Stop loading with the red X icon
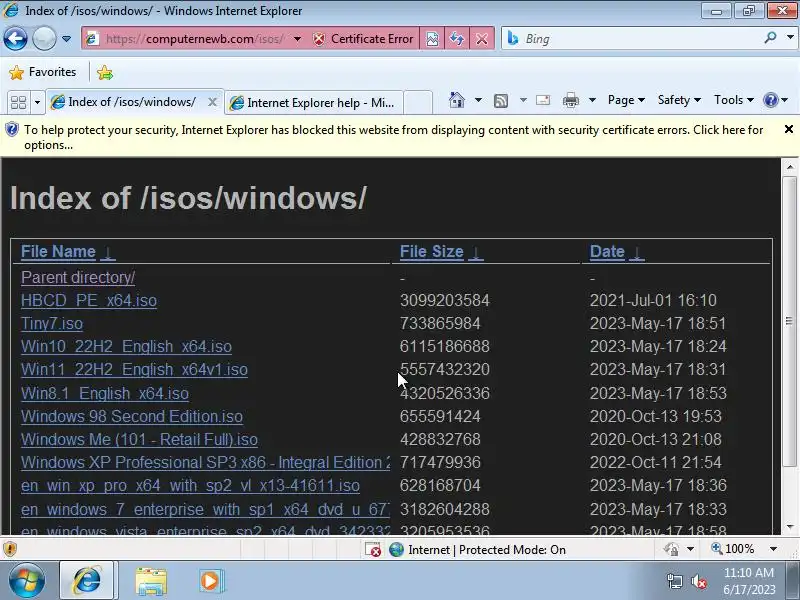This screenshot has width=800, height=600. 482,39
